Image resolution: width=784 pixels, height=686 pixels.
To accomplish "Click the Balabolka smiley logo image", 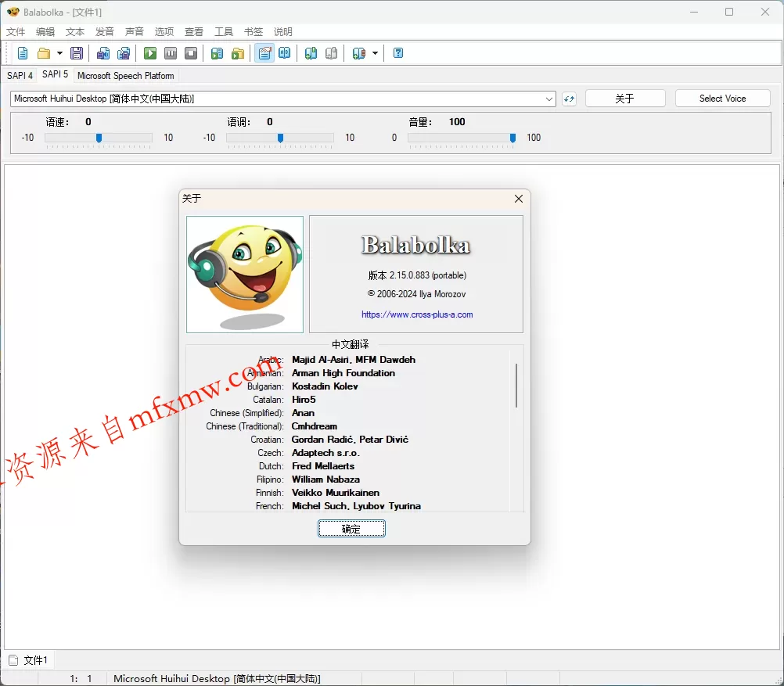I will coord(245,275).
